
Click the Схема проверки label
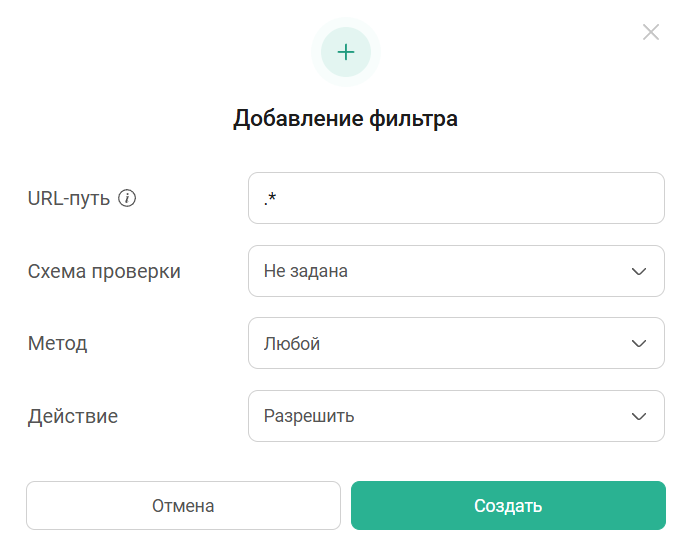coord(104,271)
